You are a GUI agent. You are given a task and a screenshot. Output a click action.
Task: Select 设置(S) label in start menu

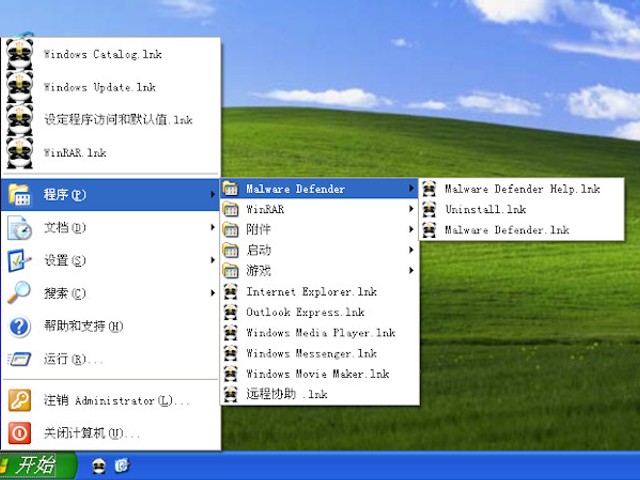[64, 260]
